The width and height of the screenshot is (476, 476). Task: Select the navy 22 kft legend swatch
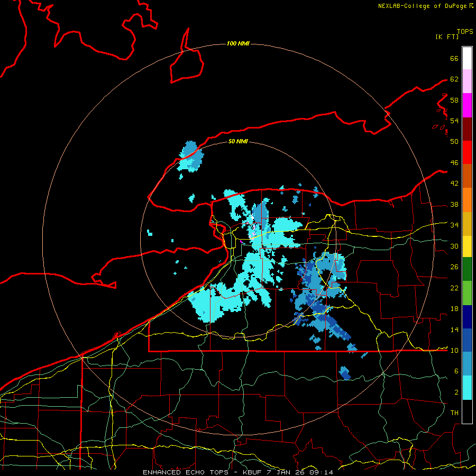(467, 317)
